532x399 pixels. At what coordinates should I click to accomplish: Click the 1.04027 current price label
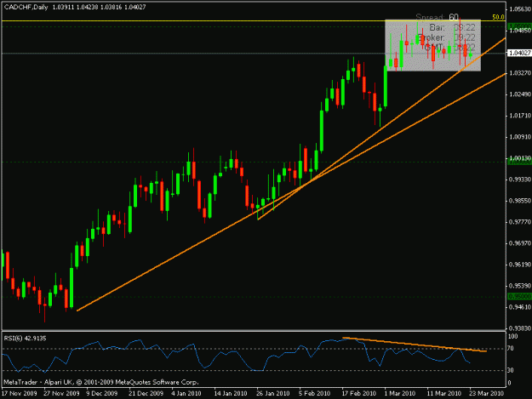pyautogui.click(x=519, y=53)
